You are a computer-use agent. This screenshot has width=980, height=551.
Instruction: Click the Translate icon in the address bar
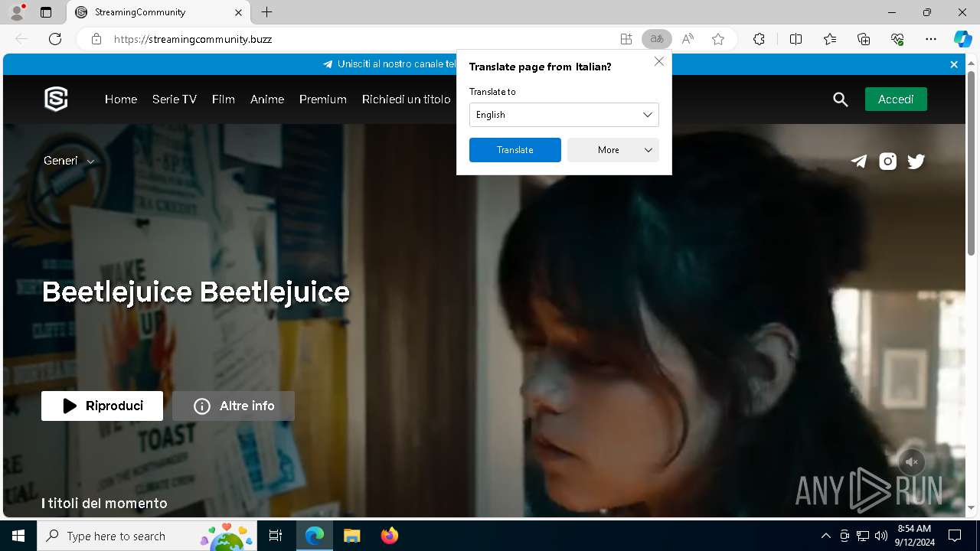click(656, 39)
